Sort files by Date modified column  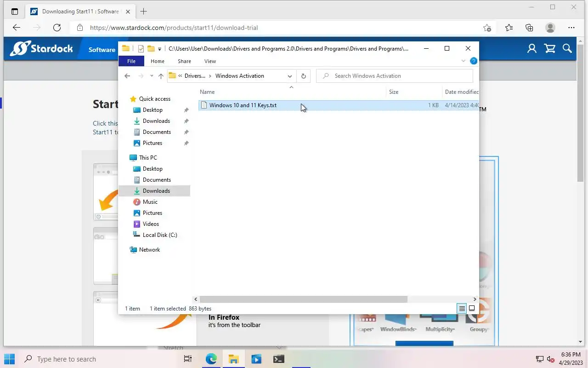(x=461, y=92)
